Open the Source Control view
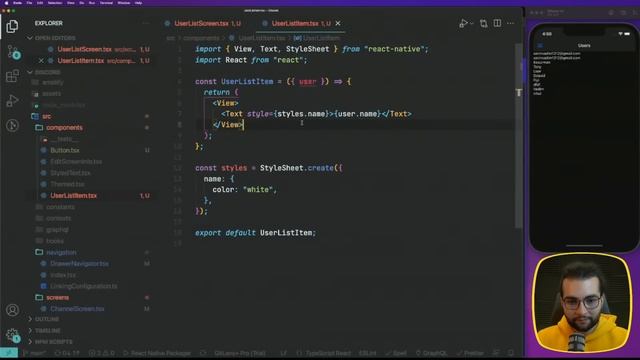The image size is (640, 360). 13,52
